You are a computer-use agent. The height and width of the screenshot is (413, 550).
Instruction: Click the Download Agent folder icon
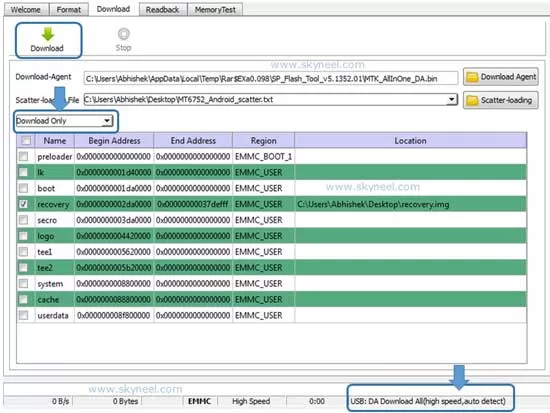pos(472,77)
